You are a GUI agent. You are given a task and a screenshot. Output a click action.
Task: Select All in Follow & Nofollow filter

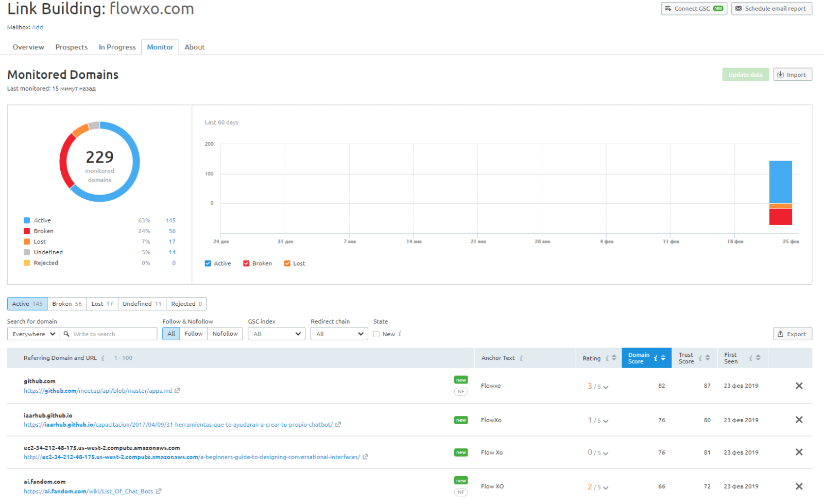(171, 334)
